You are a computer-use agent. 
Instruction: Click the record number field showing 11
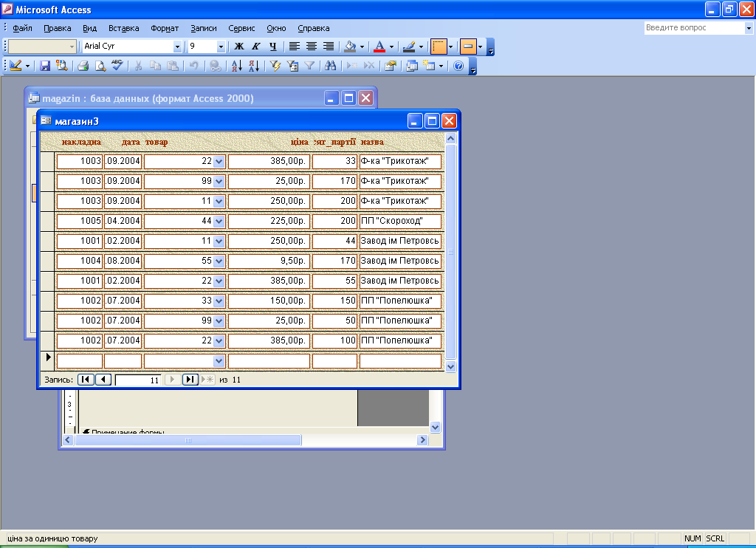[138, 380]
